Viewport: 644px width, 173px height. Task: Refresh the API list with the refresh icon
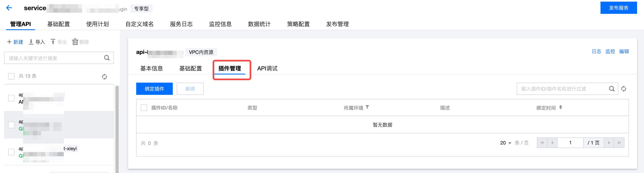coord(104,77)
